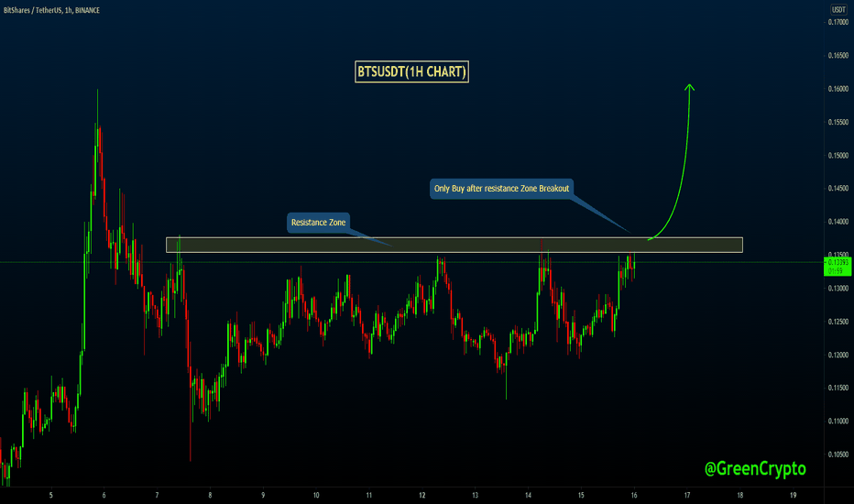Click date label 12 on time axis
The width and height of the screenshot is (854, 504).
click(x=422, y=495)
